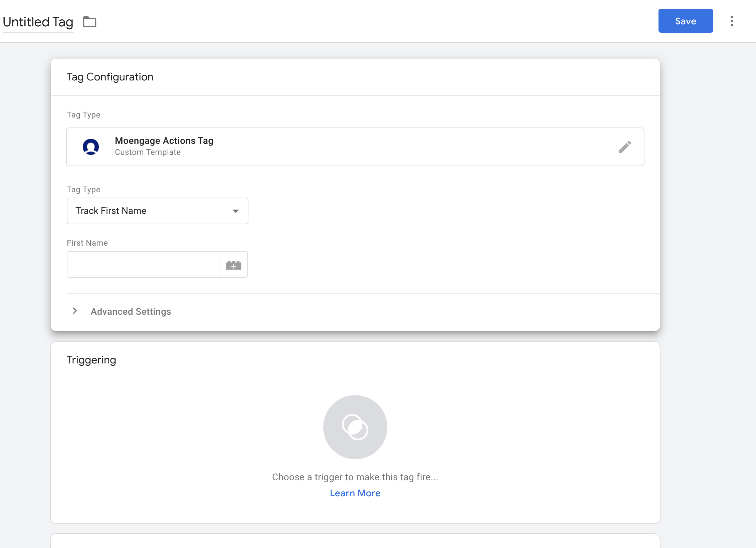Expand Advanced Settings chevron
Viewport: 756px width, 548px height.
(x=75, y=311)
